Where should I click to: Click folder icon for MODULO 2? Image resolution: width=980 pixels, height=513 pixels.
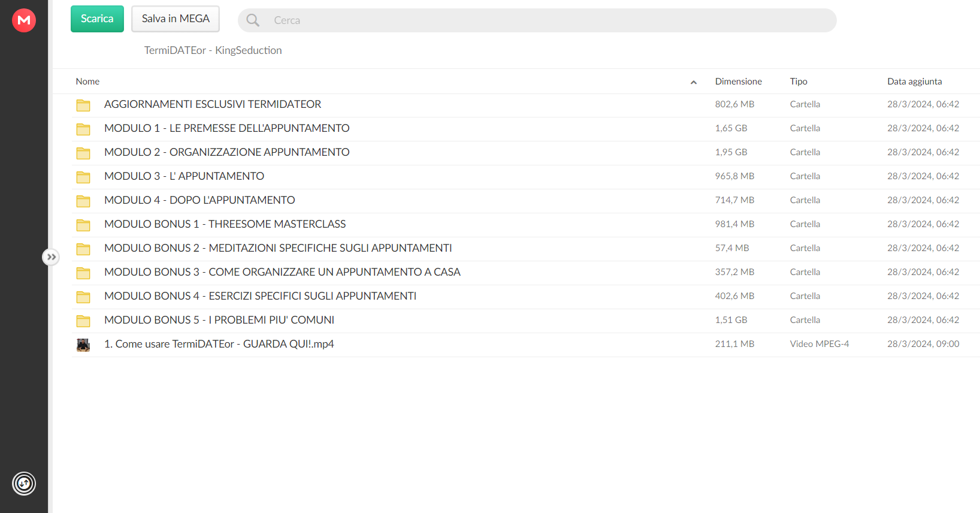click(x=83, y=153)
